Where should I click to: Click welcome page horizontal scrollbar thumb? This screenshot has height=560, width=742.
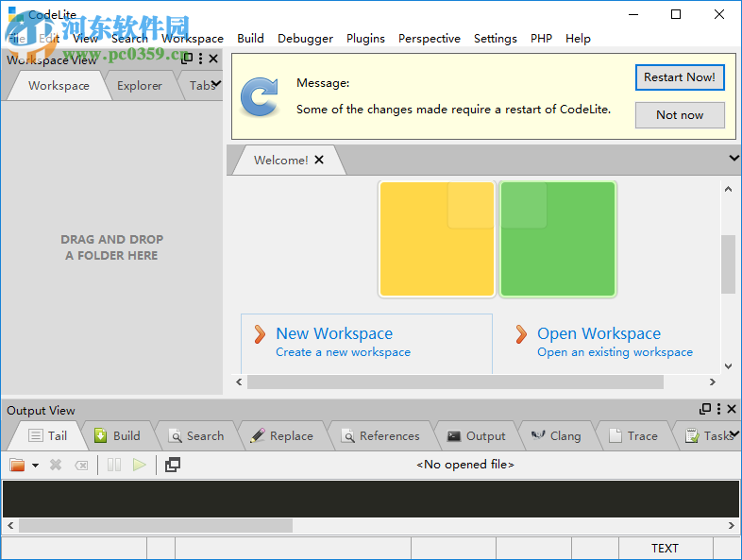pyautogui.click(x=455, y=382)
